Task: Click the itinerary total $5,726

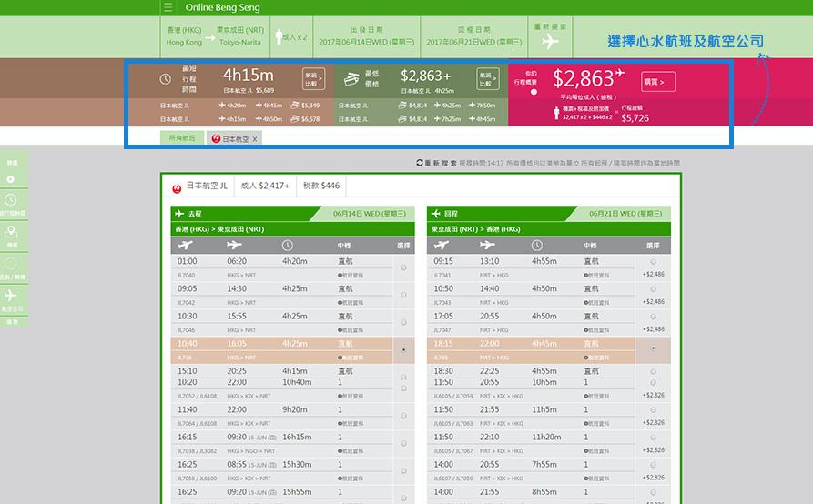Action: (635, 118)
